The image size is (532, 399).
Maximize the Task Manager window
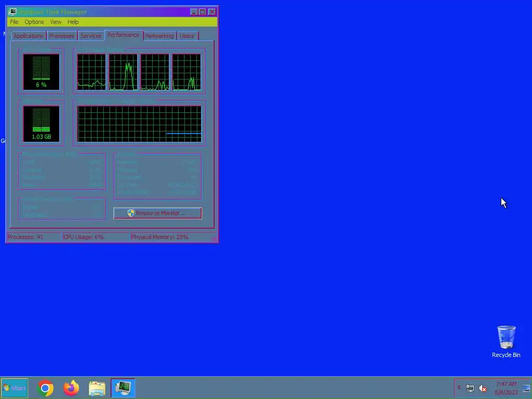click(203, 12)
